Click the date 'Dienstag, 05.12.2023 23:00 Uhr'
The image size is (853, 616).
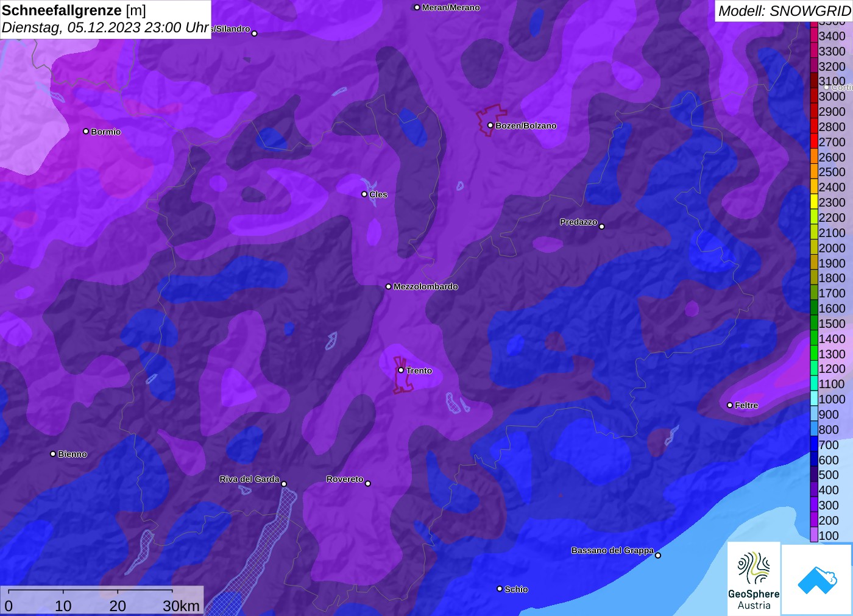click(105, 27)
